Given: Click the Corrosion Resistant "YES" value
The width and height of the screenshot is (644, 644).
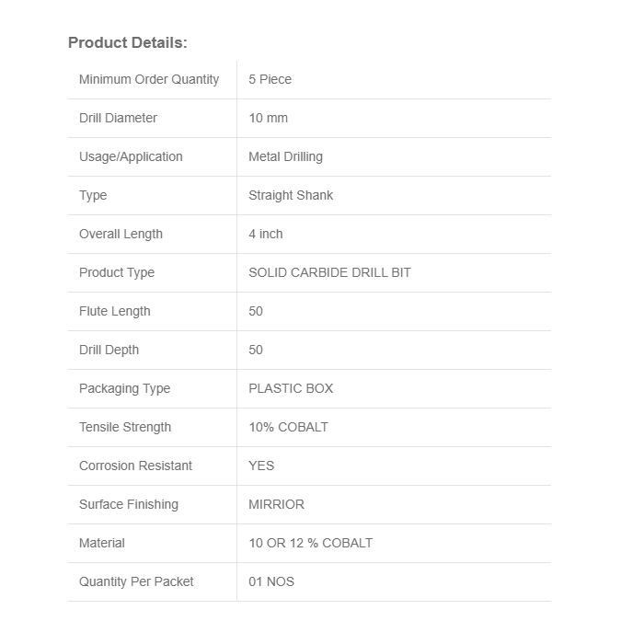Looking at the screenshot, I should (261, 466).
